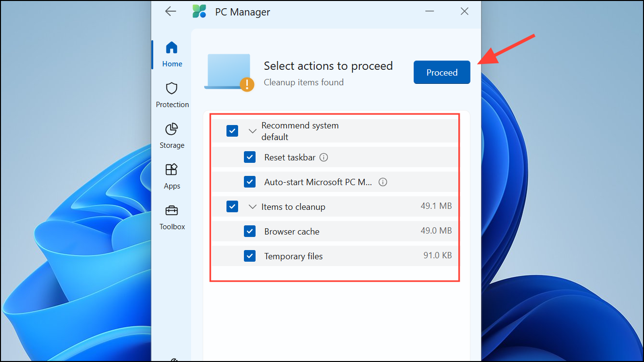Click the PC Manager logo icon
Viewport: 644px width, 362px height.
point(199,12)
